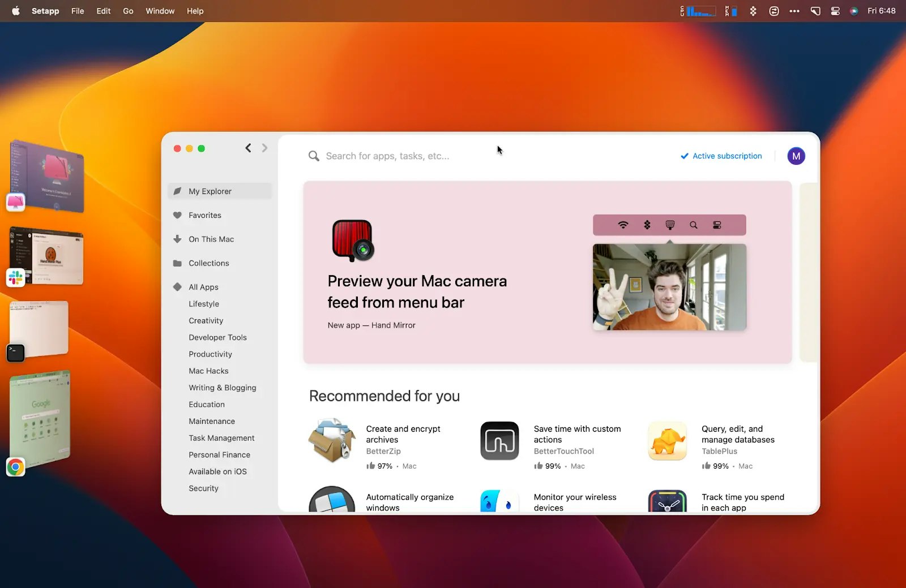Image resolution: width=906 pixels, height=588 pixels.
Task: Open the CleanMyMac window thumbnail in Stage Manager
Action: pos(48,175)
